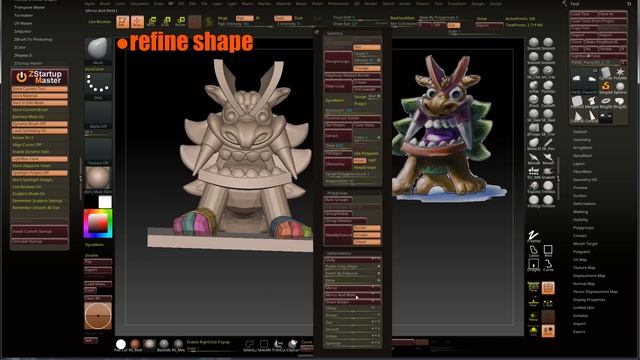Select the Pinch brush icon
640x360 pixels.
point(533,100)
